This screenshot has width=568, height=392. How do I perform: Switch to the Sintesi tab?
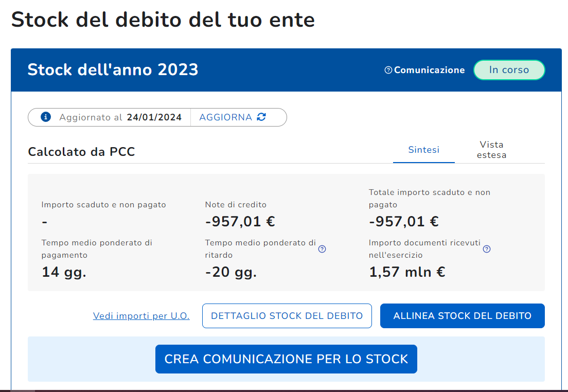tap(424, 150)
